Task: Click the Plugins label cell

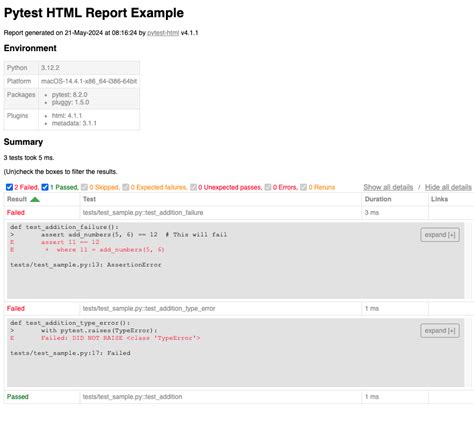Action: tap(21, 119)
